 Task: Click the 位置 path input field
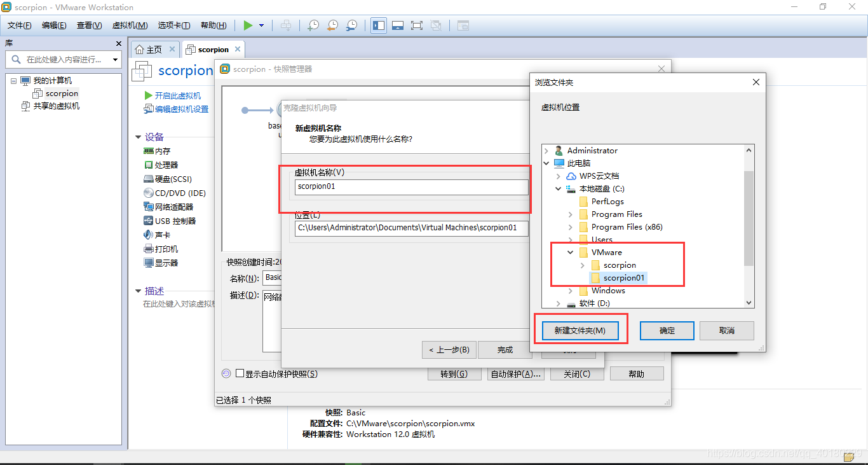[x=412, y=228]
